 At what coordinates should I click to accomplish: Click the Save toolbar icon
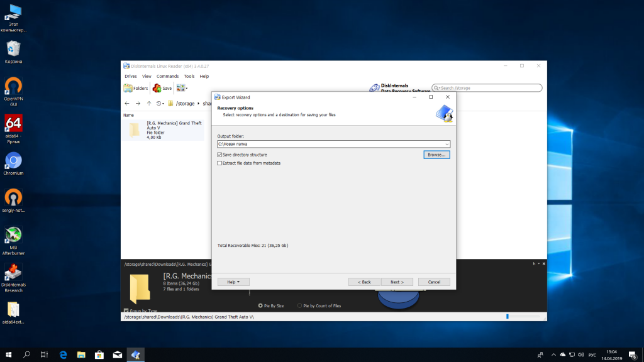point(162,89)
